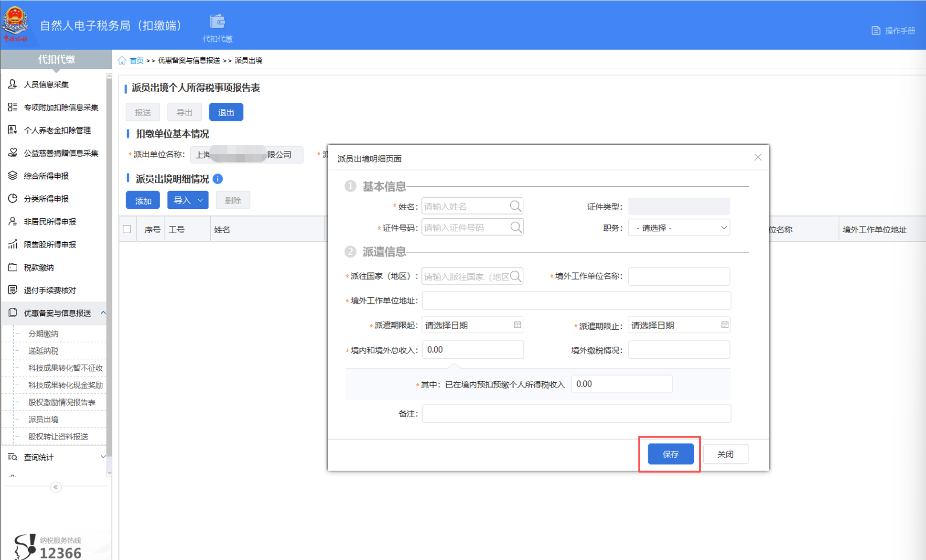Click the home icon in the breadcrumb
Screen dimensions: 926x560
[121, 60]
